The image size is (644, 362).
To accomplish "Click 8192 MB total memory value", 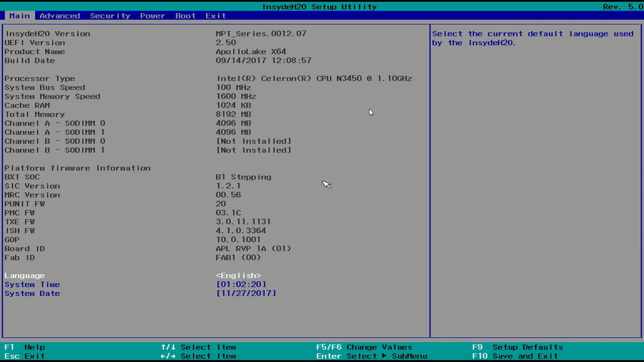I will tap(234, 114).
